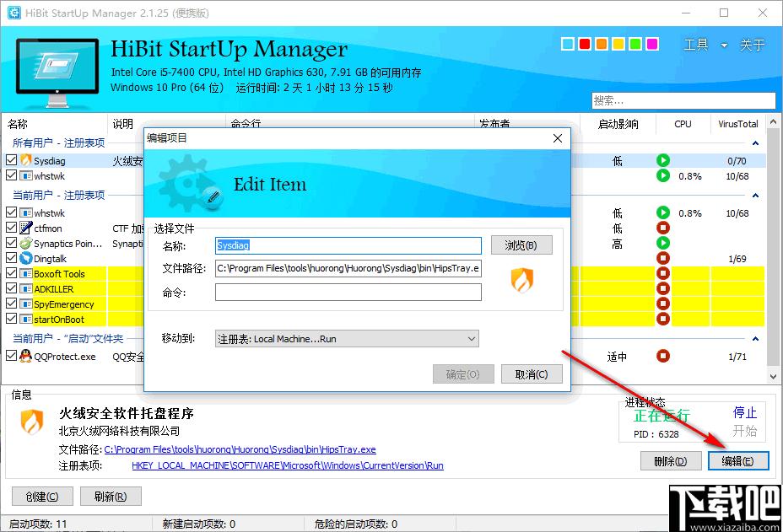Click the Huorong shield icon beside Sysdiag

(x=26, y=160)
